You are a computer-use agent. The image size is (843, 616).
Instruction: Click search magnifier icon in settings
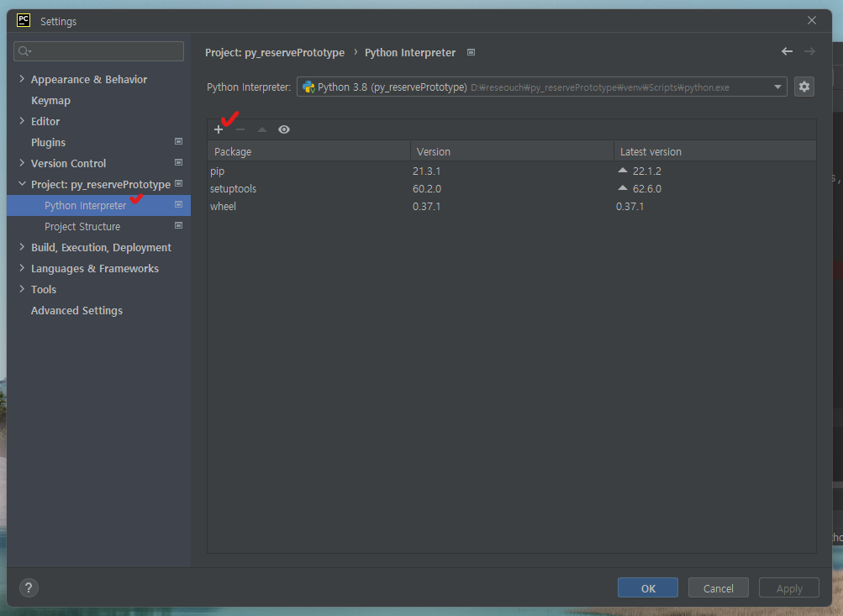click(24, 51)
